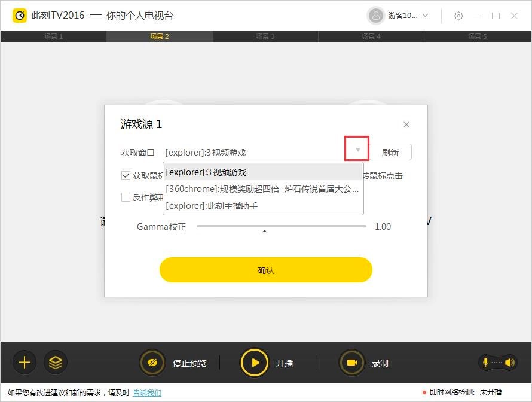Viewport: 532px width, 402px height.
Task: Click the speaker volume icon
Action: pyautogui.click(x=509, y=362)
